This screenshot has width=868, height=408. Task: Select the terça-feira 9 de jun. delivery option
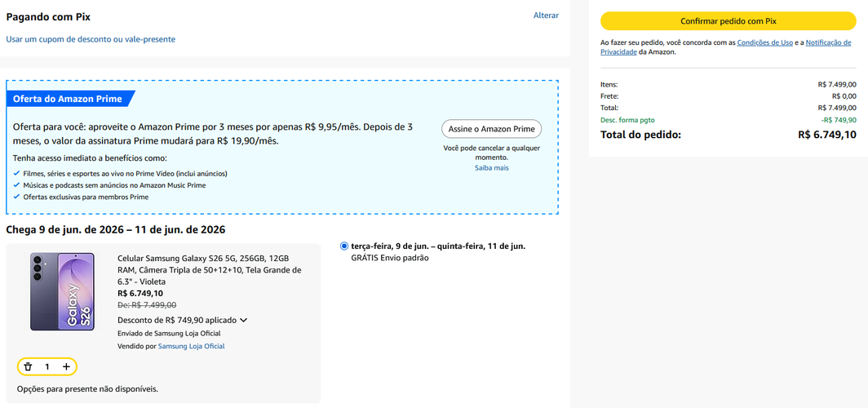tap(344, 246)
